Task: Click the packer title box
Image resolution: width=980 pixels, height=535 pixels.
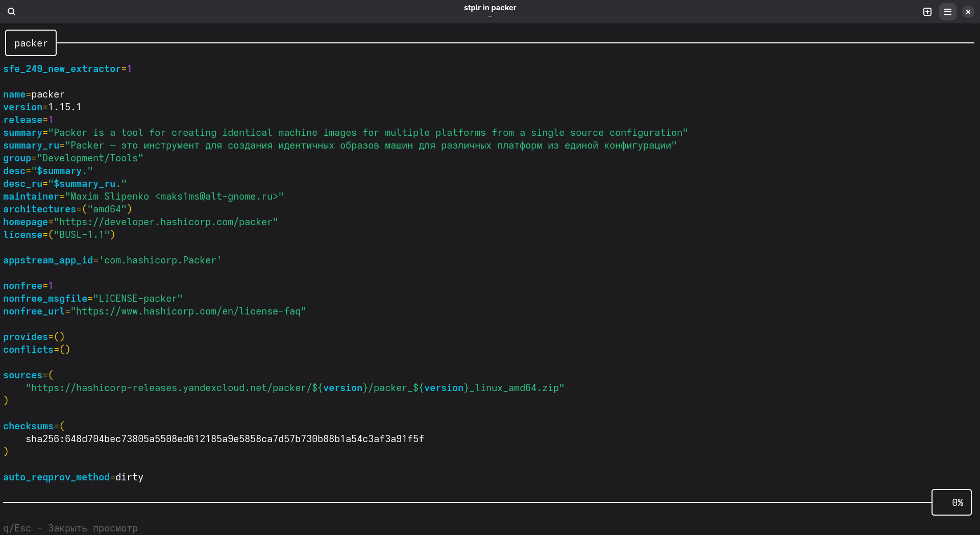Action: click(x=31, y=43)
